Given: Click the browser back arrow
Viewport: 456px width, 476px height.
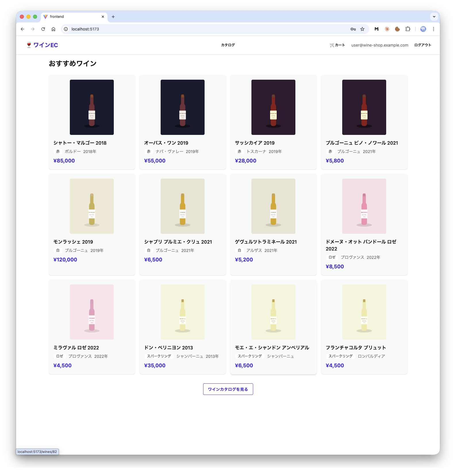Looking at the screenshot, I should coord(22,29).
